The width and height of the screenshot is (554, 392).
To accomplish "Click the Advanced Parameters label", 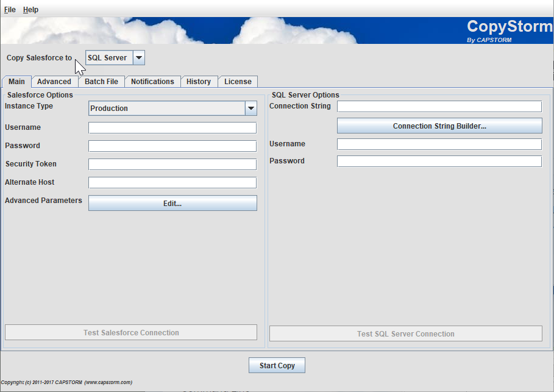I will pyautogui.click(x=43, y=201).
